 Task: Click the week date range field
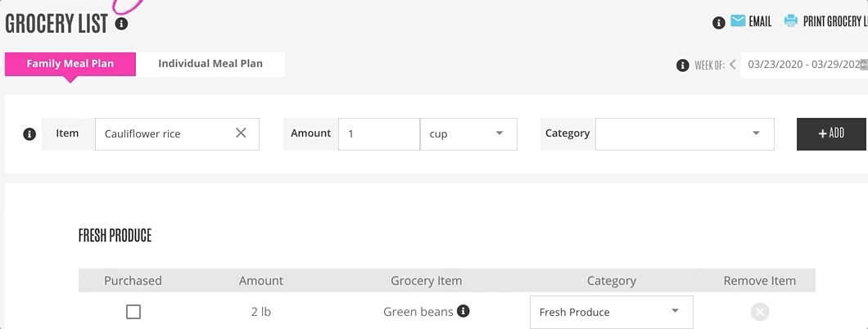(x=804, y=65)
